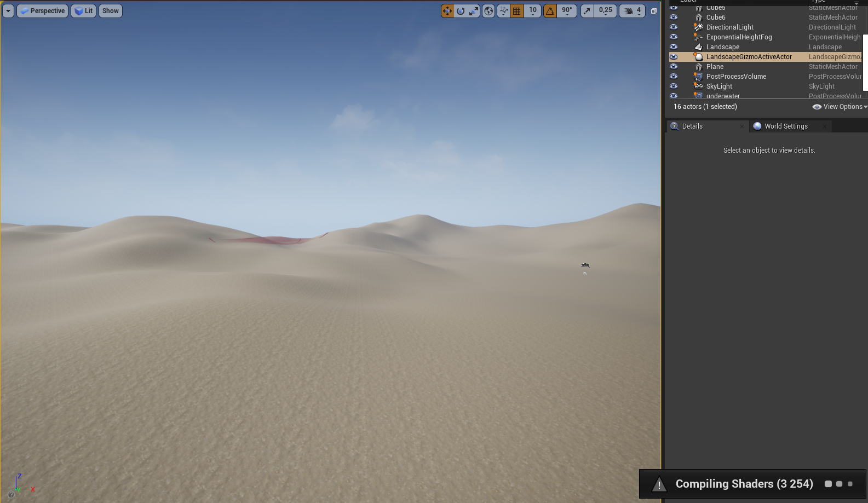Open Perspective view mode menu
The image size is (868, 503).
tap(43, 11)
